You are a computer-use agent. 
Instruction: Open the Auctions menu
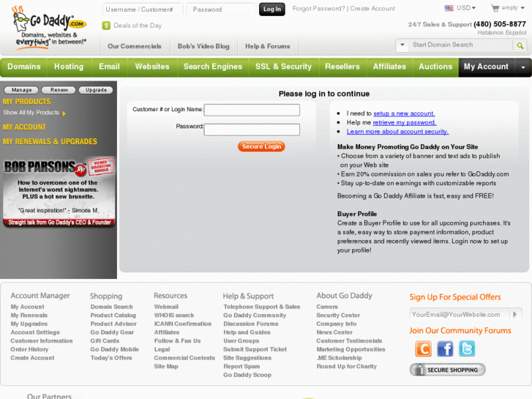(x=435, y=67)
